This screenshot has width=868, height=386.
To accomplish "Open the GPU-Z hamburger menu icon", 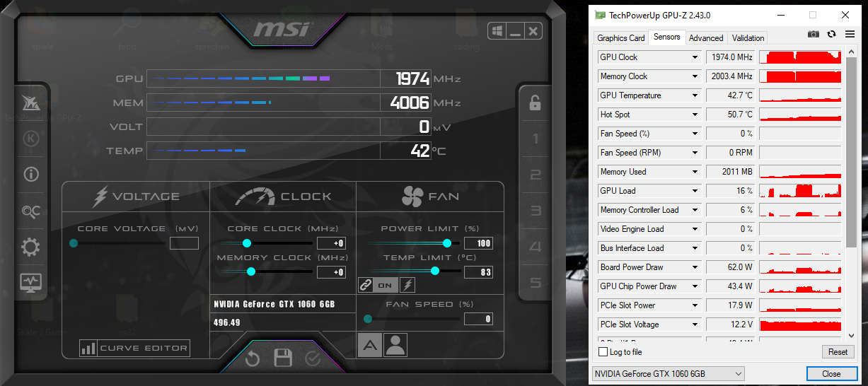I will (x=849, y=34).
